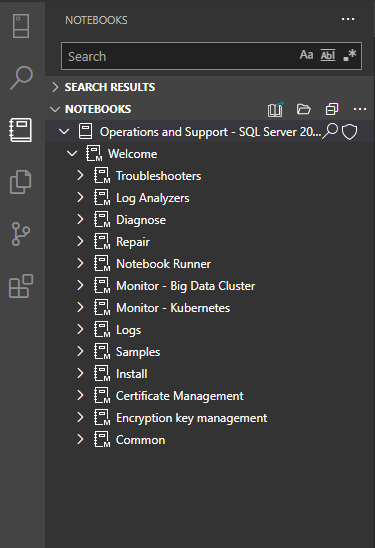
Task: Click the notebook icon beside Common
Action: [x=102, y=439]
